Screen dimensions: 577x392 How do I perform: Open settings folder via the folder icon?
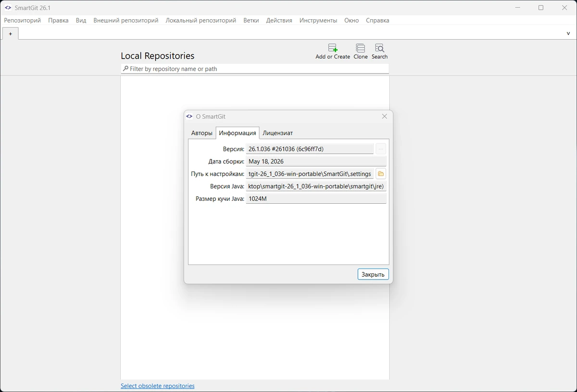381,174
